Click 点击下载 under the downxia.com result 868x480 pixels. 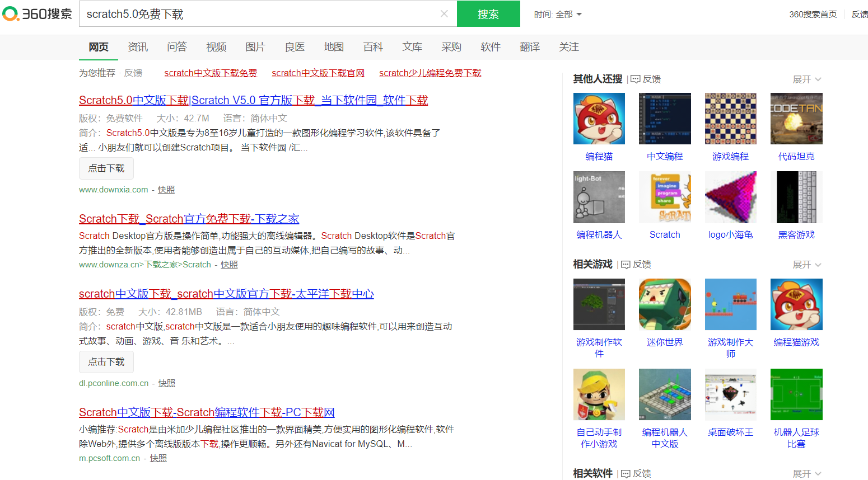point(106,168)
